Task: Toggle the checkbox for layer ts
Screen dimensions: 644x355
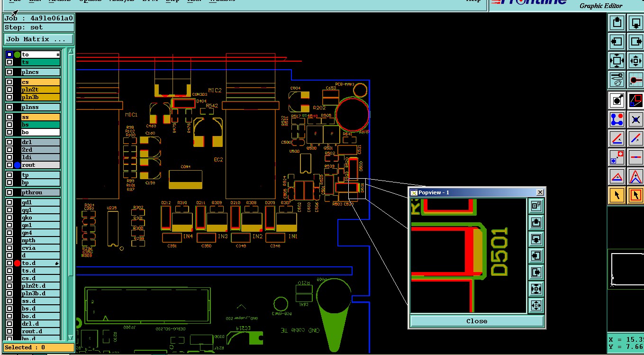Action: (9, 62)
